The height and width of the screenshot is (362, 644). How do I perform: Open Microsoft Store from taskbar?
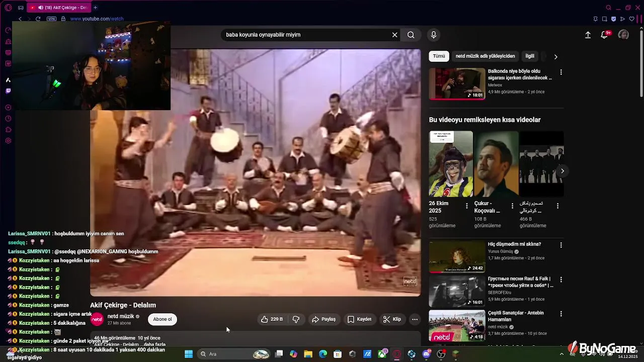[338, 354]
